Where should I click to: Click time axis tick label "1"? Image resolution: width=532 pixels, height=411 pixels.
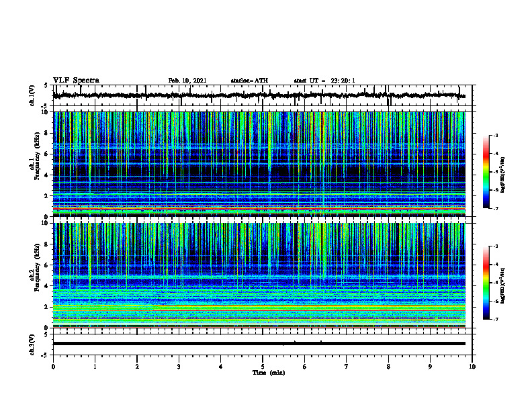click(95, 367)
